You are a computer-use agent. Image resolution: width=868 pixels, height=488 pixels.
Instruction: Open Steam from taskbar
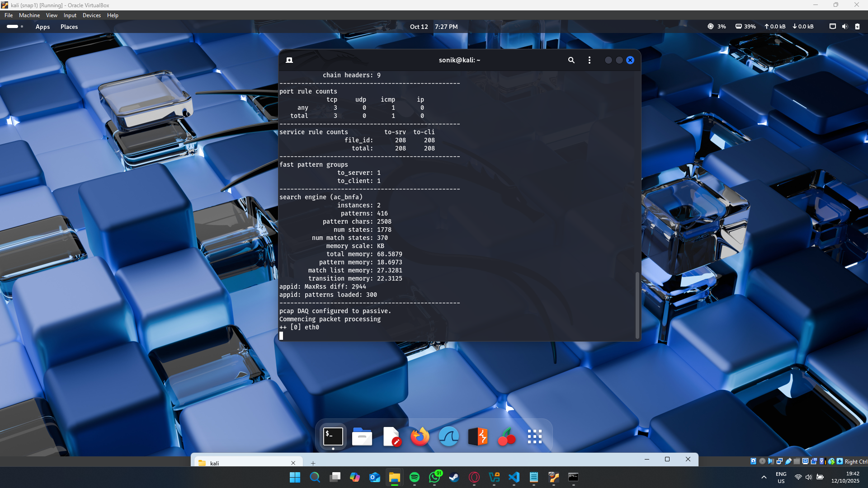coord(454,477)
